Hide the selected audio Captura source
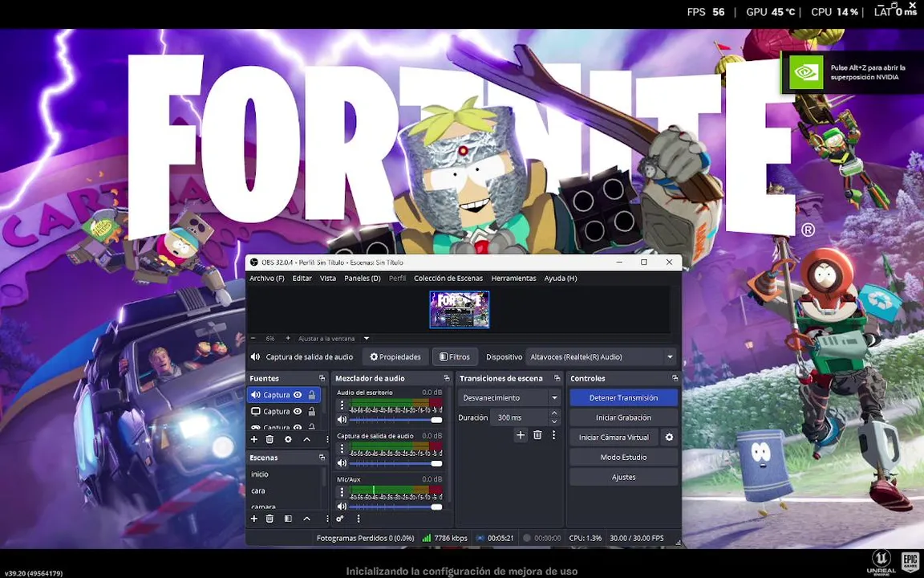924x578 pixels. point(298,395)
